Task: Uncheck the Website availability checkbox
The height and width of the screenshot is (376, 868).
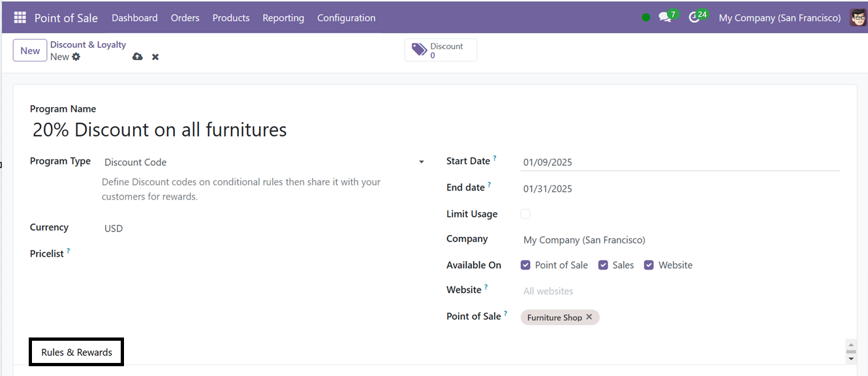Action: point(649,265)
